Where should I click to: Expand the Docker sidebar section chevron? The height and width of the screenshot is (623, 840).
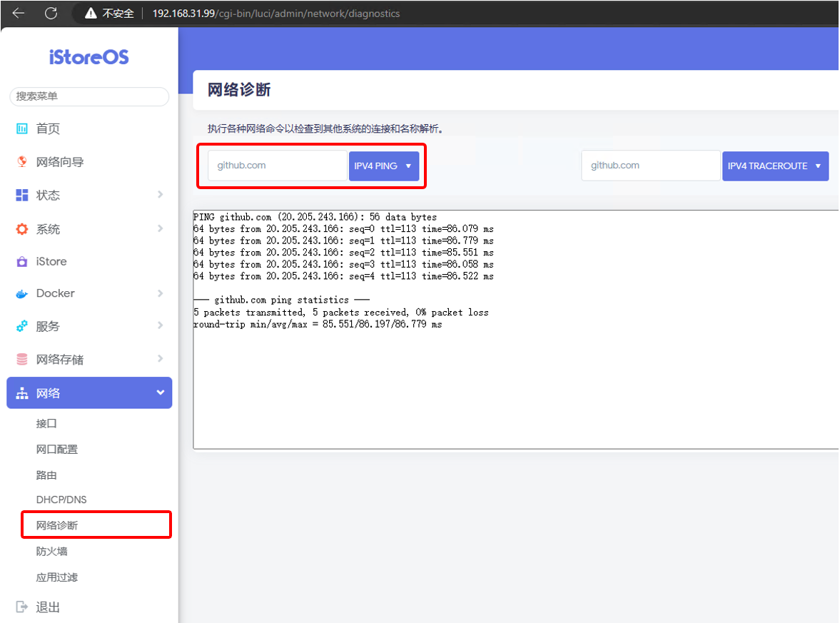pos(161,293)
